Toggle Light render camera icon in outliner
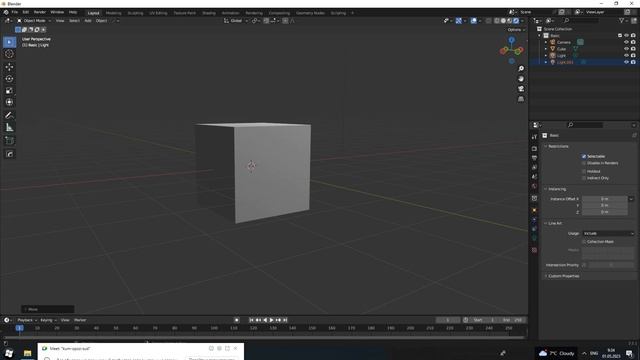 [633, 55]
